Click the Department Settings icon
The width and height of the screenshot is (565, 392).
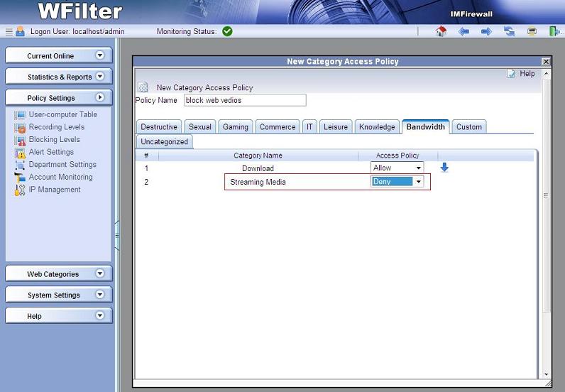(x=20, y=165)
